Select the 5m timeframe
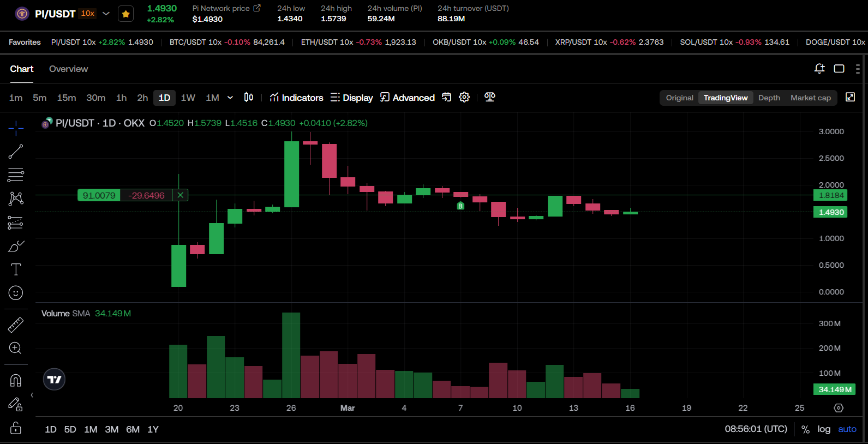Image resolution: width=868 pixels, height=444 pixels. tap(39, 98)
